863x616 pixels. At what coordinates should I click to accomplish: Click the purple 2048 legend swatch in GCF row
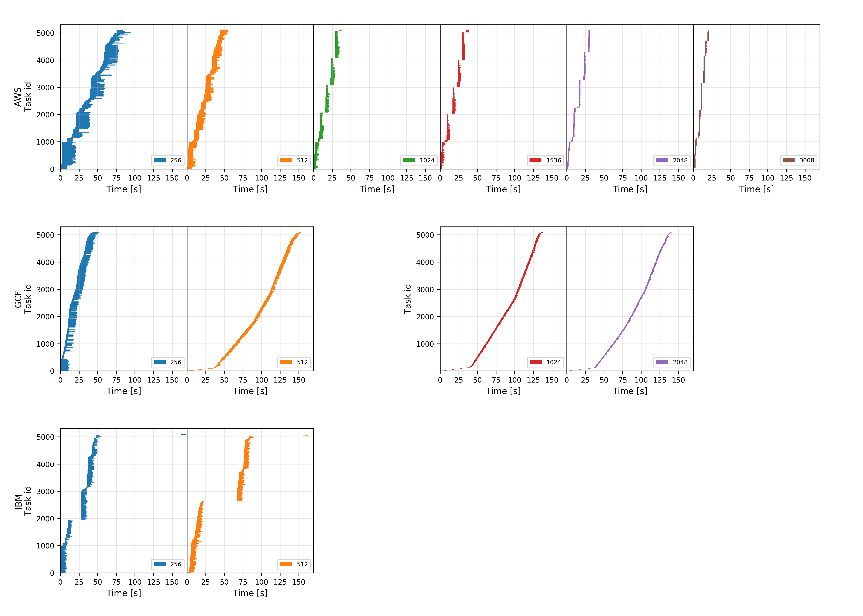point(662,362)
